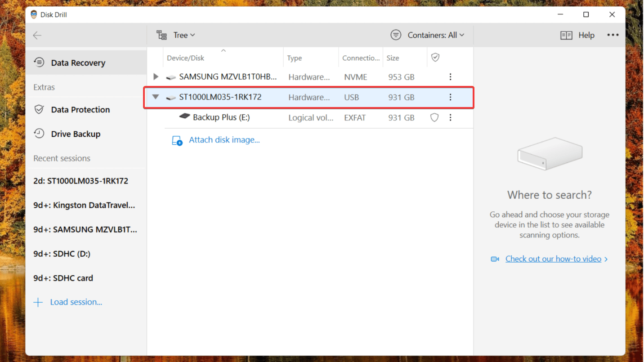Click the Containers filter icon
644x362 pixels.
click(396, 35)
